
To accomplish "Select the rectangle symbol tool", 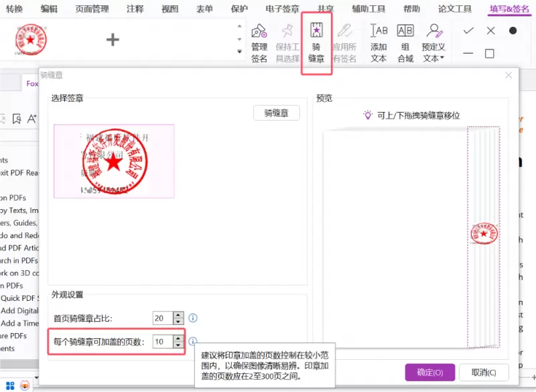I will (x=490, y=54).
